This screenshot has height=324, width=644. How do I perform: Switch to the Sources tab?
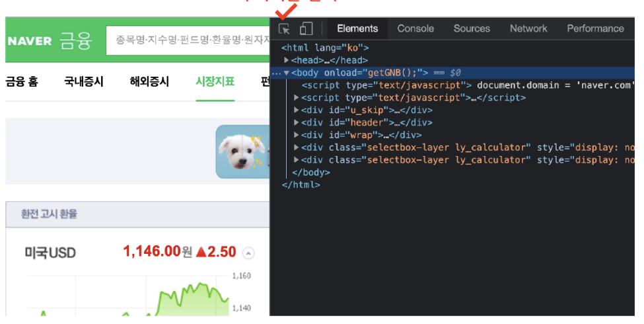pyautogui.click(x=472, y=28)
